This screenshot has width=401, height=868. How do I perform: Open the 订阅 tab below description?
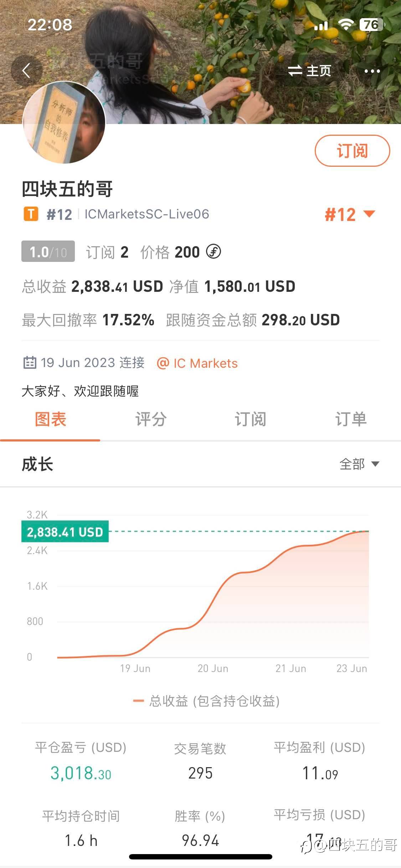(x=250, y=419)
